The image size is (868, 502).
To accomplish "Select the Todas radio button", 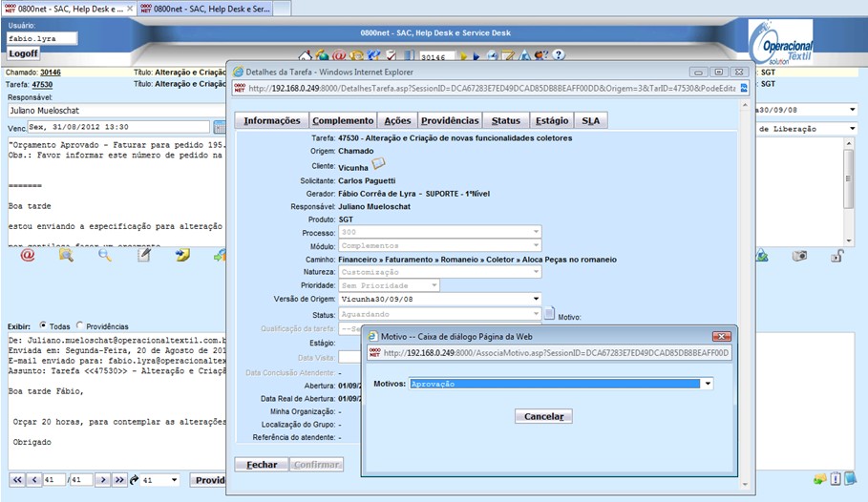I will [43, 324].
